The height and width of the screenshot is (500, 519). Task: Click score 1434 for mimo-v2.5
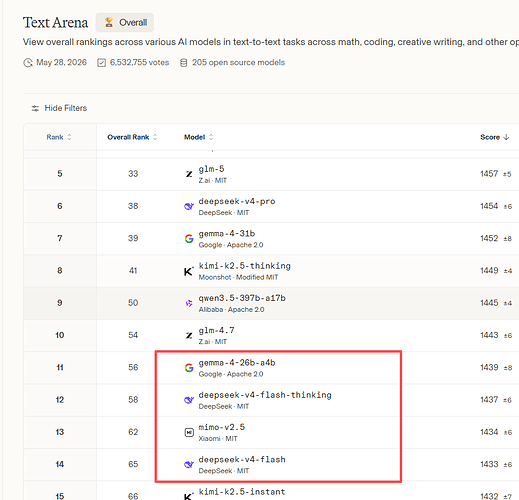[x=489, y=432]
